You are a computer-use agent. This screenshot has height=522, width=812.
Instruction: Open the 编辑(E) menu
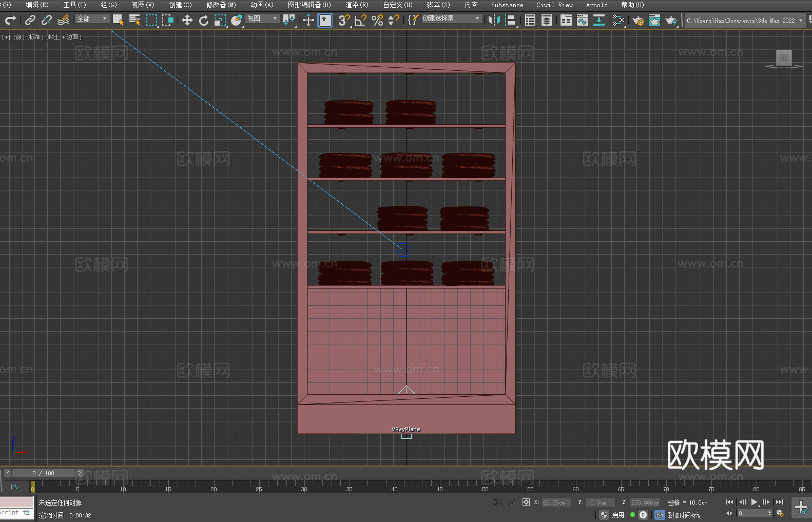click(x=37, y=5)
